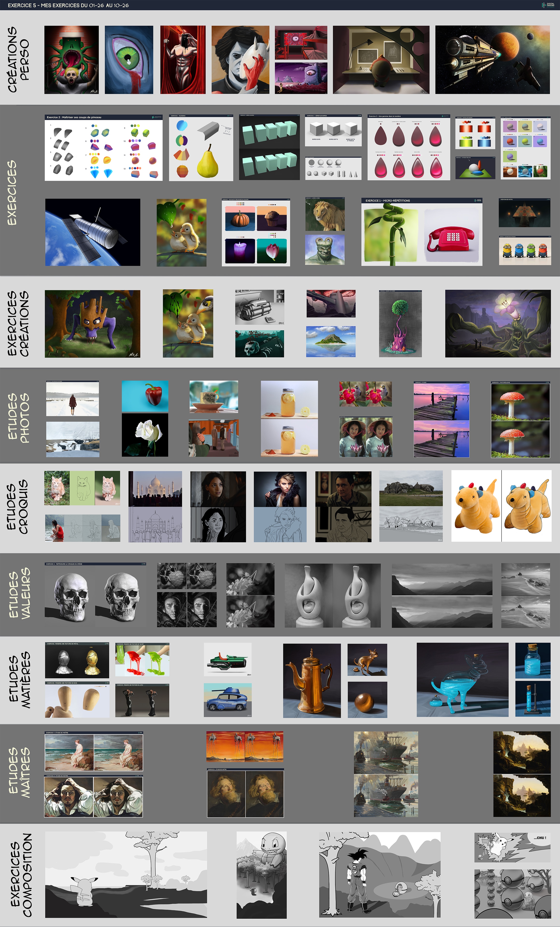Viewport: 560px width, 927px height.
Task: Open the green eye close-up painting
Action: pyautogui.click(x=129, y=60)
